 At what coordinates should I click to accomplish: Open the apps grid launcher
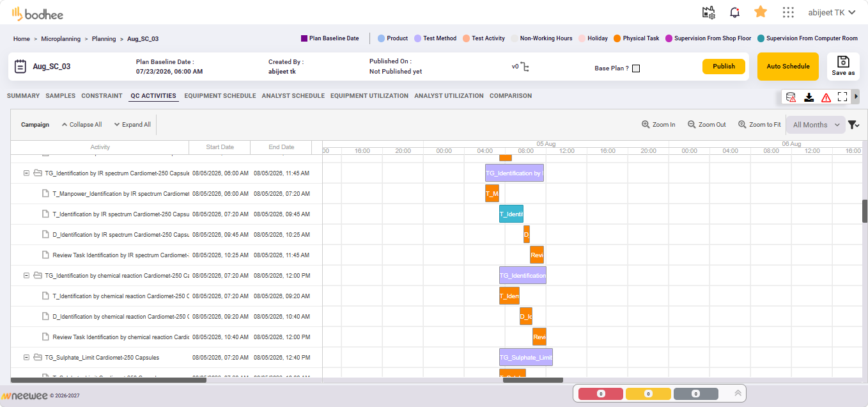pos(788,12)
